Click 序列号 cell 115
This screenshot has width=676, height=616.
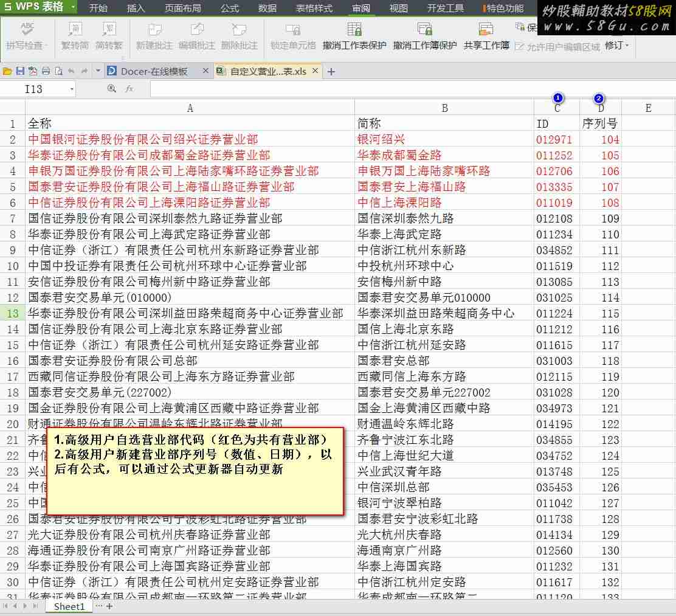[601, 313]
